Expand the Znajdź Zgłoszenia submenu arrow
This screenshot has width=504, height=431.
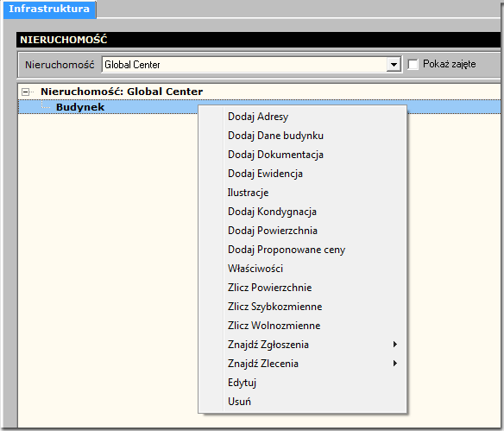coord(395,344)
